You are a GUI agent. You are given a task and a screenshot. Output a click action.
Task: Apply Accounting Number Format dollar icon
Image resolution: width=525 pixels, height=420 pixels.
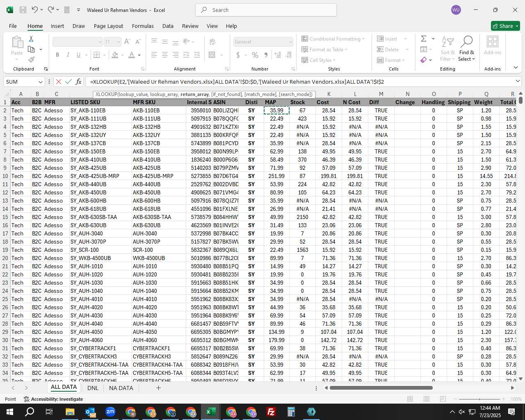(x=238, y=55)
